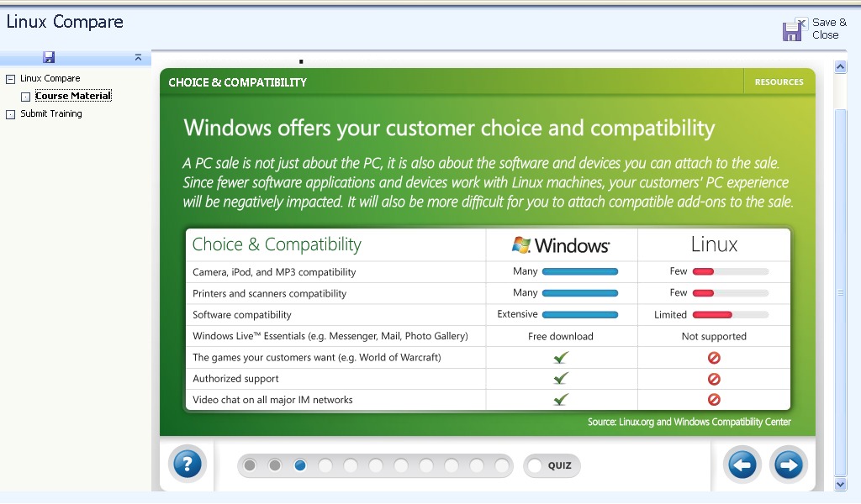Open Submit Training in the tree
The height and width of the screenshot is (504, 861).
[51, 113]
